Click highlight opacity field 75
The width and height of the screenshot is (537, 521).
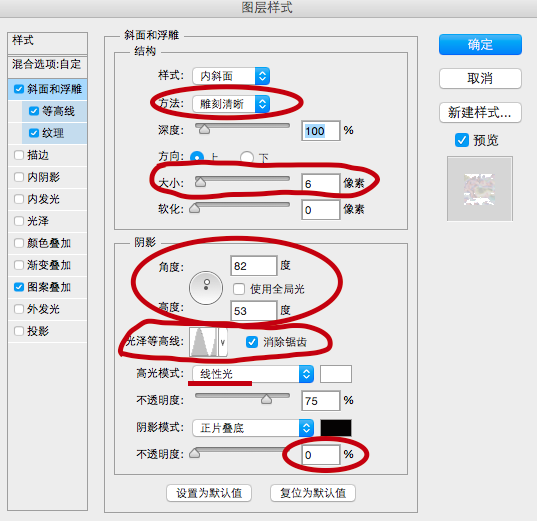(321, 400)
